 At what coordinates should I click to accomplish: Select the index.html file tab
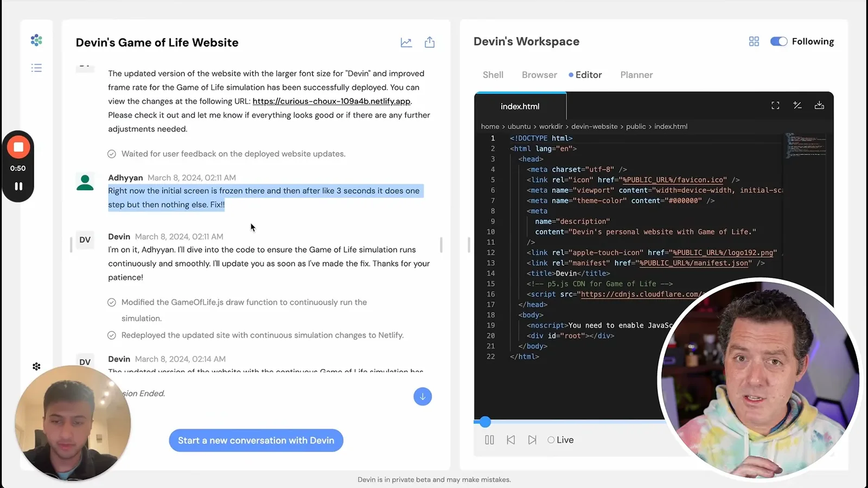(x=520, y=106)
